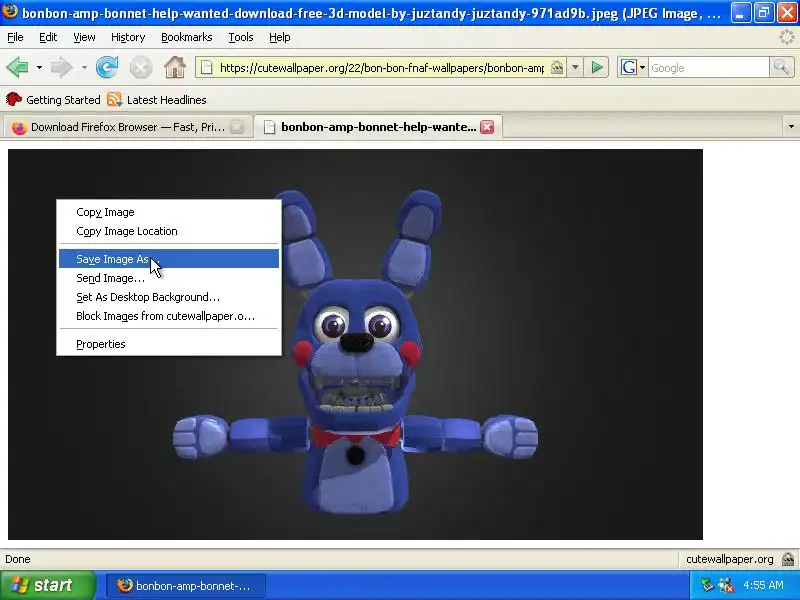This screenshot has height=600, width=800.
Task: Open the Forward history dropdown arrow
Action: click(x=84, y=67)
